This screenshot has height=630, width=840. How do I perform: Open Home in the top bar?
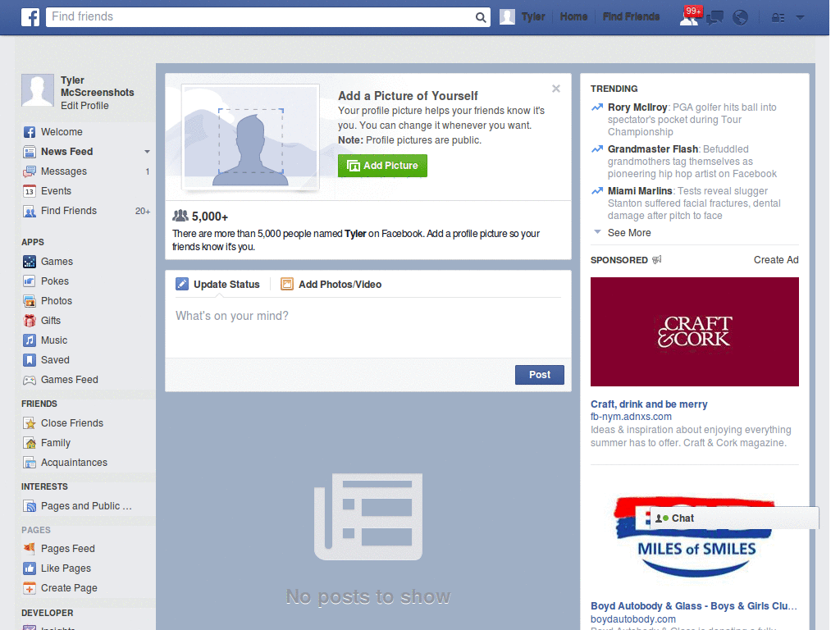(x=573, y=16)
